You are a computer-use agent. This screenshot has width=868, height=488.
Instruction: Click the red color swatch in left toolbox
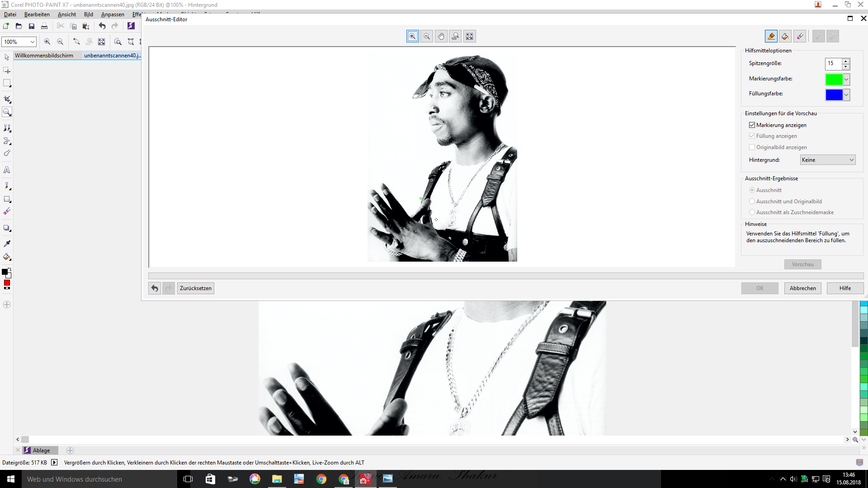7,283
